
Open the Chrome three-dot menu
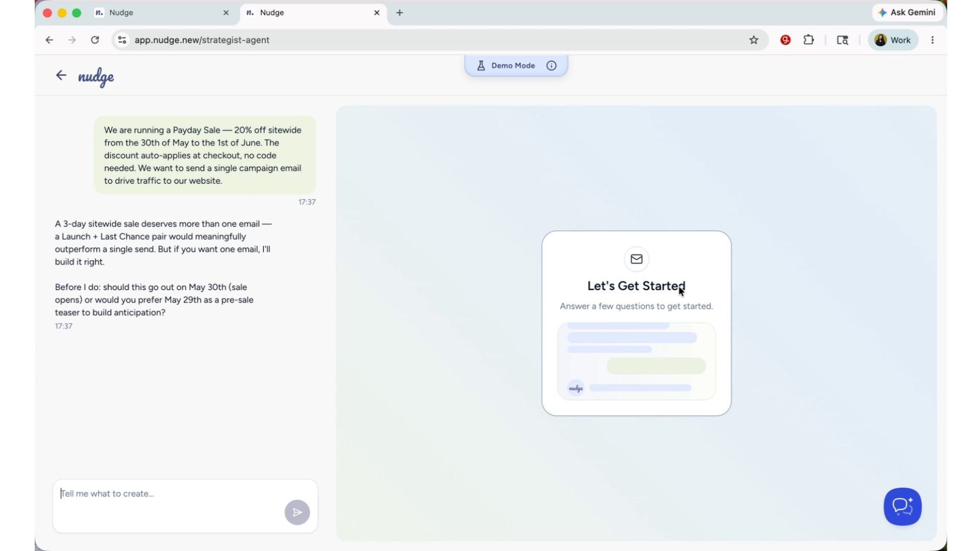(933, 40)
